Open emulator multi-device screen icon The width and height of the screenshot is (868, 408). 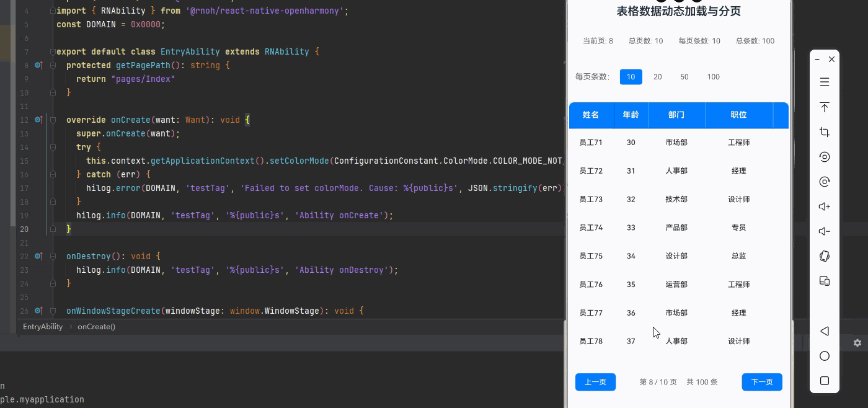825,281
